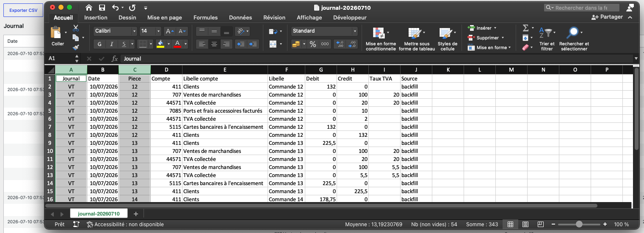Click the merge cells icon
The image size is (644, 233).
pos(273,44)
